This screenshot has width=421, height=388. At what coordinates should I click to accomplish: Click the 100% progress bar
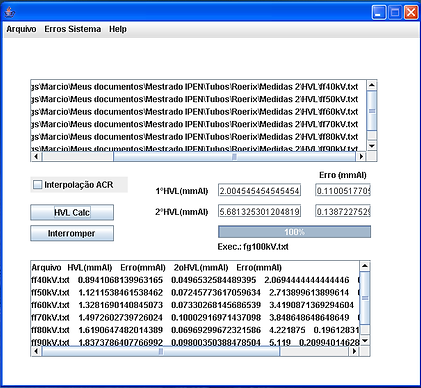[x=294, y=232]
